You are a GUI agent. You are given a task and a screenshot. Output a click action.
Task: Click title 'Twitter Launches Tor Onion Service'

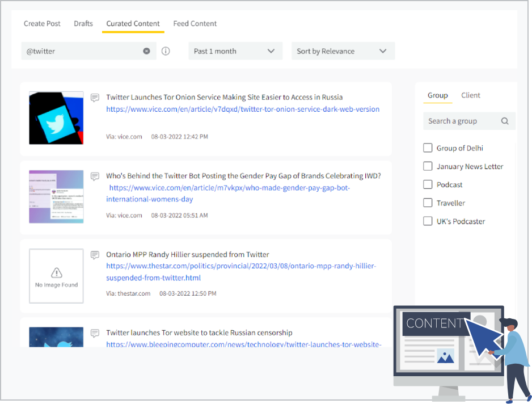pyautogui.click(x=225, y=98)
